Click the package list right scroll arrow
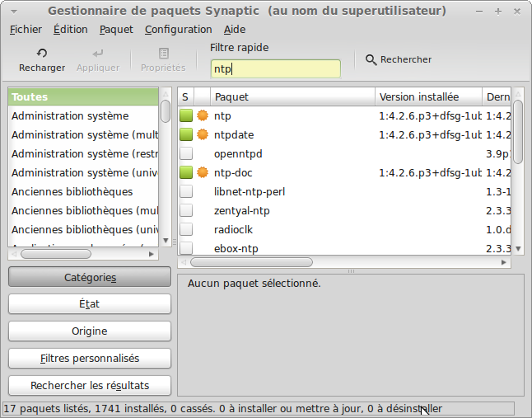The width and height of the screenshot is (532, 418). tap(504, 262)
